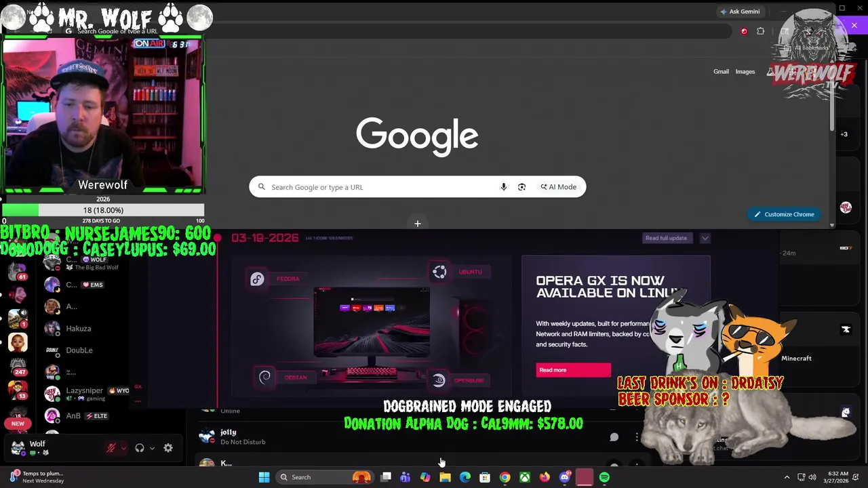Launch Firefox from taskbar
The image size is (868, 488).
(545, 477)
